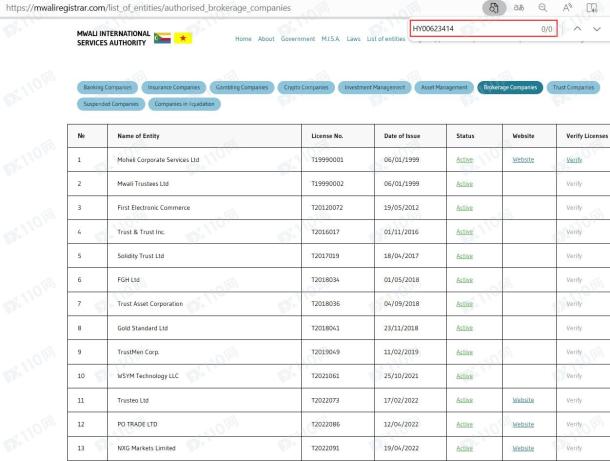Click the split screen icon
Screen dimensions: 610x461
[592, 8]
